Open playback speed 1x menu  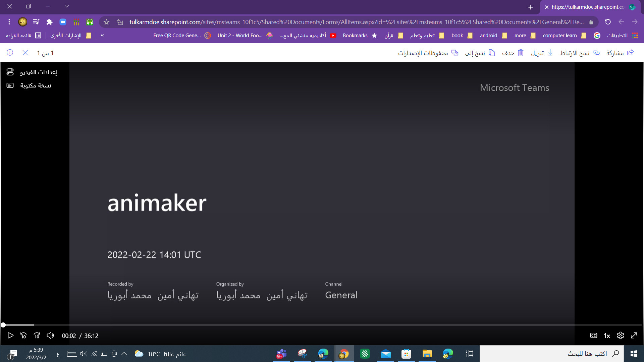[x=607, y=336]
